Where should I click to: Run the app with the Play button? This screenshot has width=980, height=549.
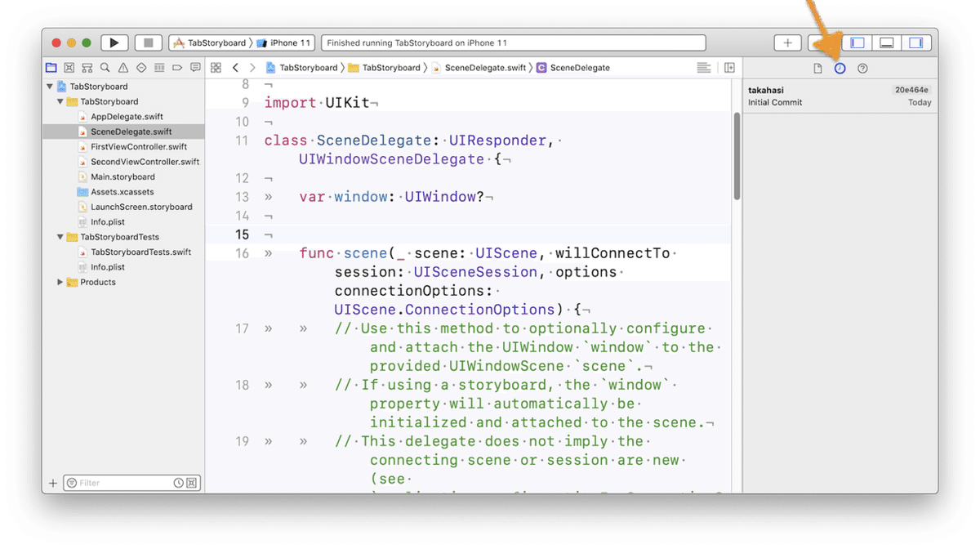point(114,42)
